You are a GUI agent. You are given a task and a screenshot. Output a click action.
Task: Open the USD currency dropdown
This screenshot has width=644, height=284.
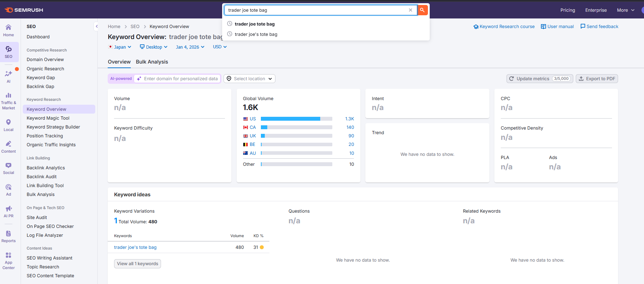point(220,47)
